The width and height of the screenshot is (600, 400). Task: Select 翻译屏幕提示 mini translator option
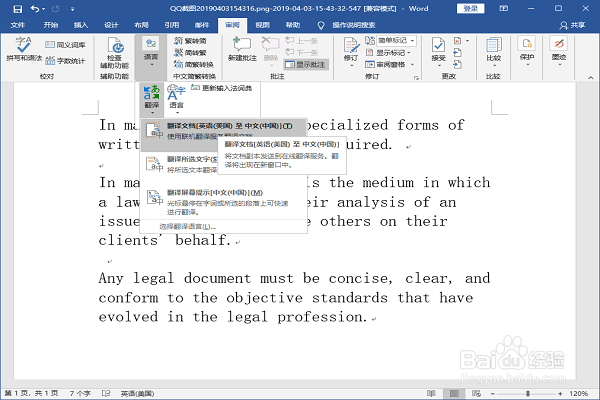tap(223, 202)
